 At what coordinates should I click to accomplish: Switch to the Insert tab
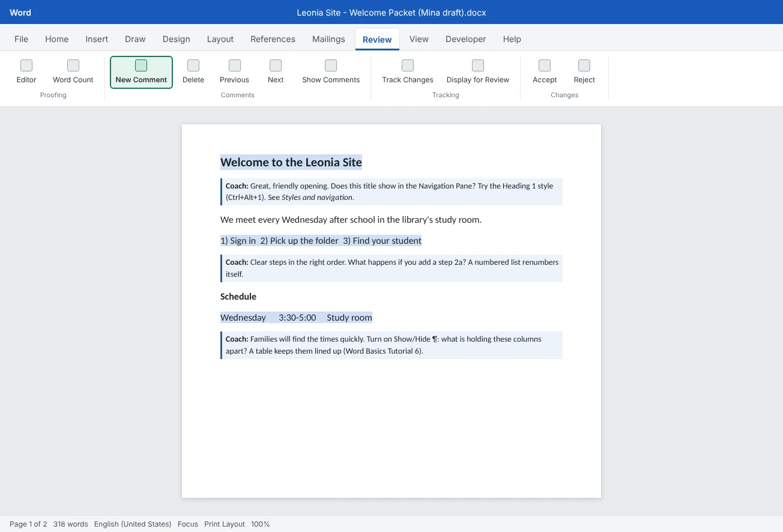(97, 39)
